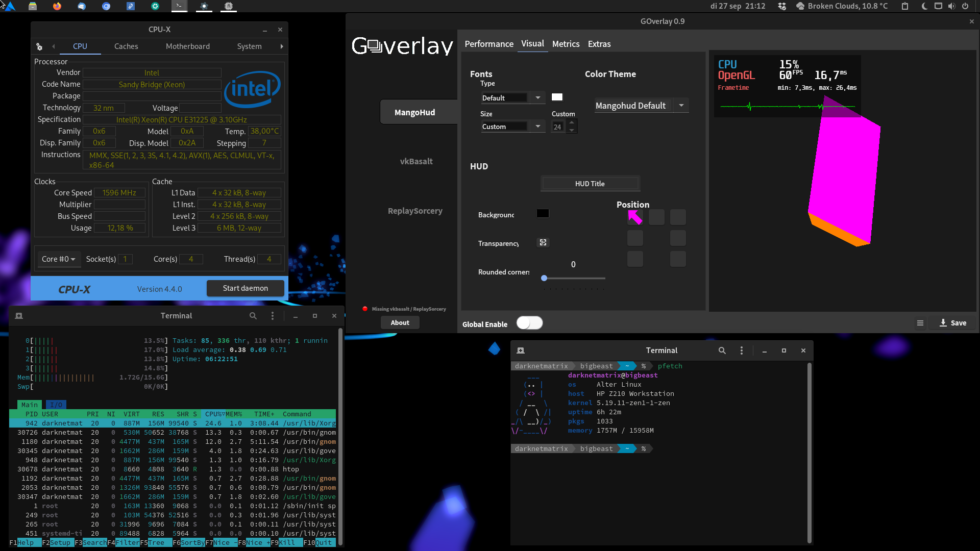Open the Dropbox sync tray icon
This screenshot has height=551, width=980.
tap(782, 6)
